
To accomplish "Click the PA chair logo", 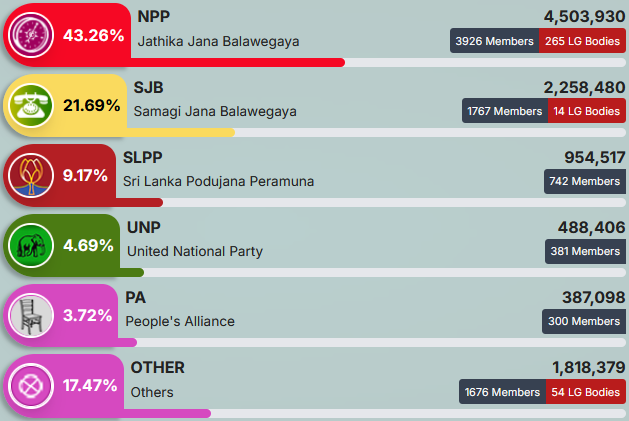I will [31, 315].
